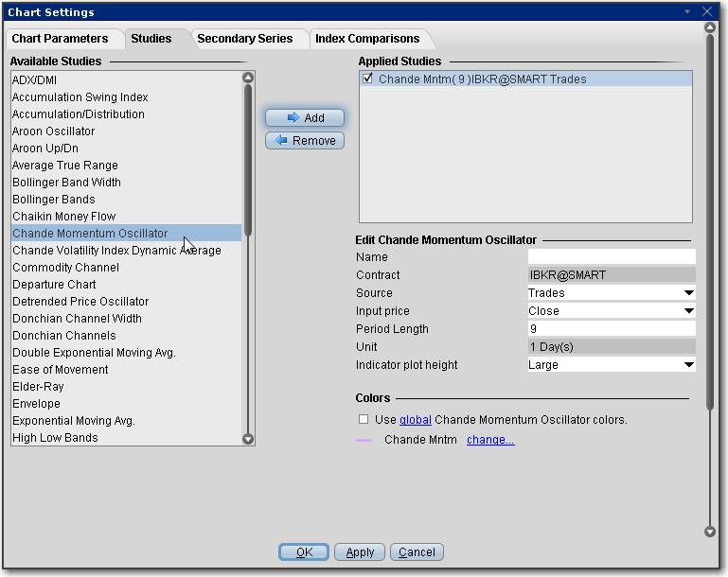The width and height of the screenshot is (728, 577).
Task: Click the title bar dropdown triangle icon
Action: tap(687, 12)
